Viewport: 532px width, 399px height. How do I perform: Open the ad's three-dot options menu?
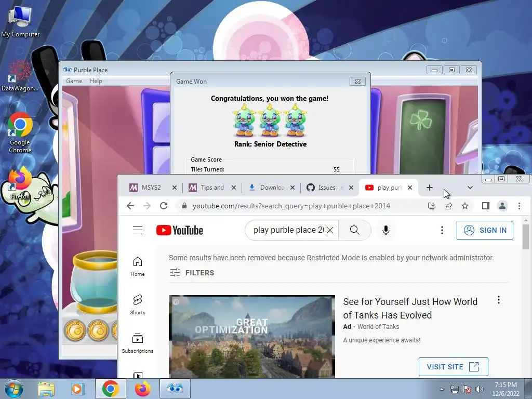coord(498,300)
